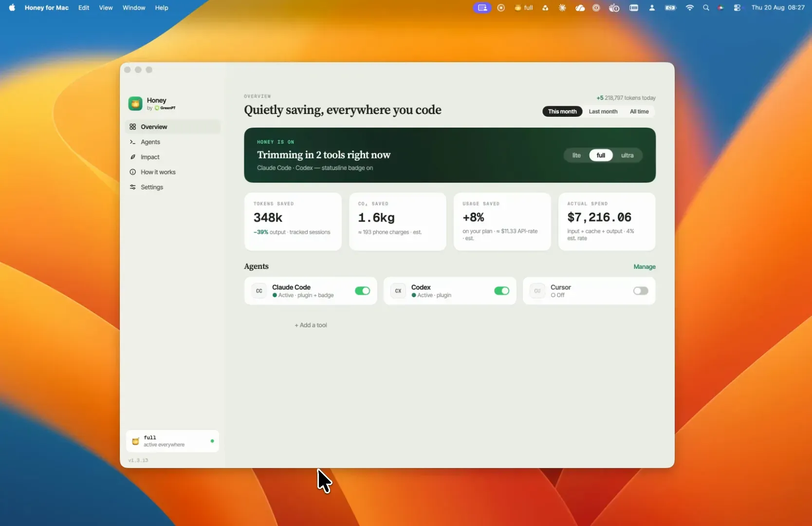Screen dimensions: 812x526
Task: Switch trimming mode to full
Action: click(601, 155)
